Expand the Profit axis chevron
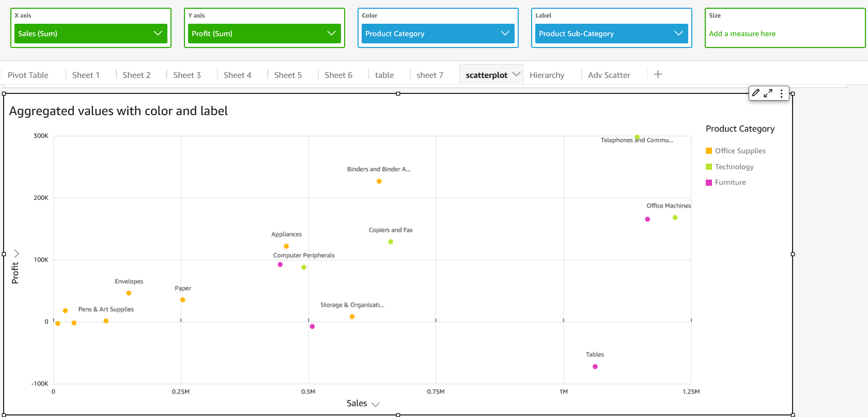The width and height of the screenshot is (868, 417). (17, 253)
